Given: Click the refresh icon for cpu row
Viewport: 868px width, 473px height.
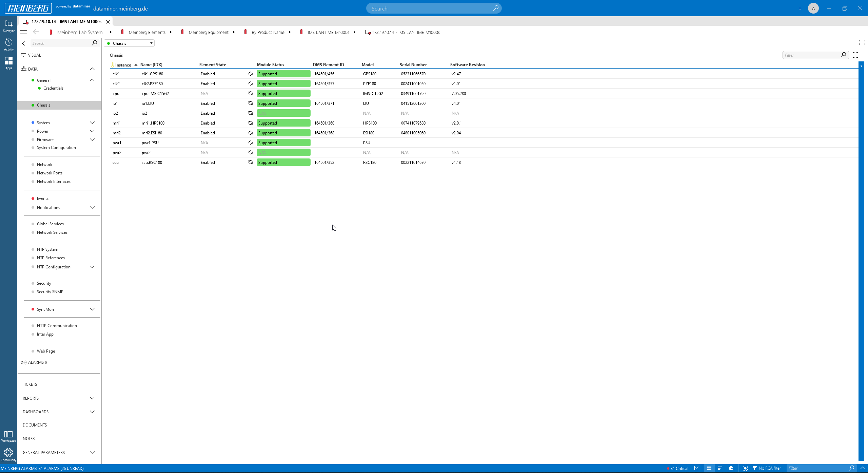Looking at the screenshot, I should coord(251,93).
